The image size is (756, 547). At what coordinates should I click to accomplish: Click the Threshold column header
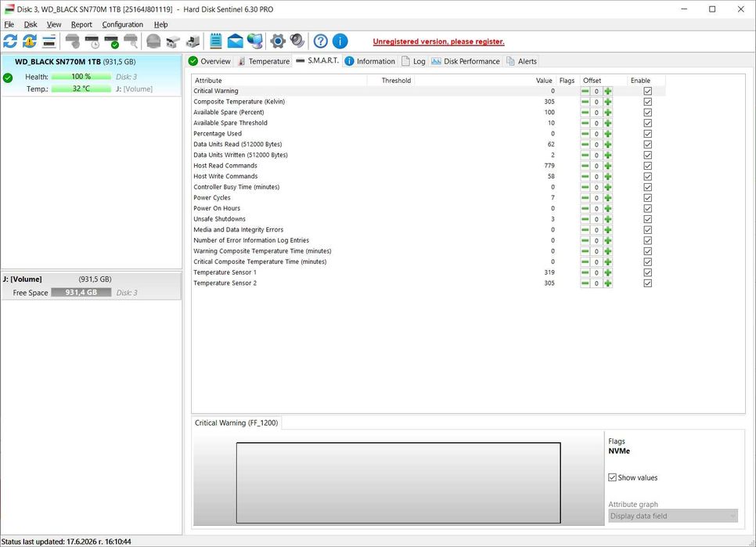pyautogui.click(x=391, y=81)
